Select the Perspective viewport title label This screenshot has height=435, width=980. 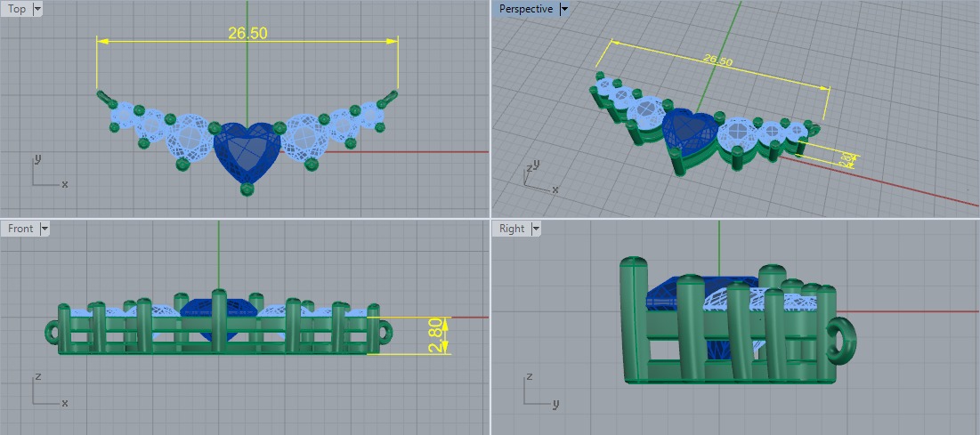tap(526, 9)
